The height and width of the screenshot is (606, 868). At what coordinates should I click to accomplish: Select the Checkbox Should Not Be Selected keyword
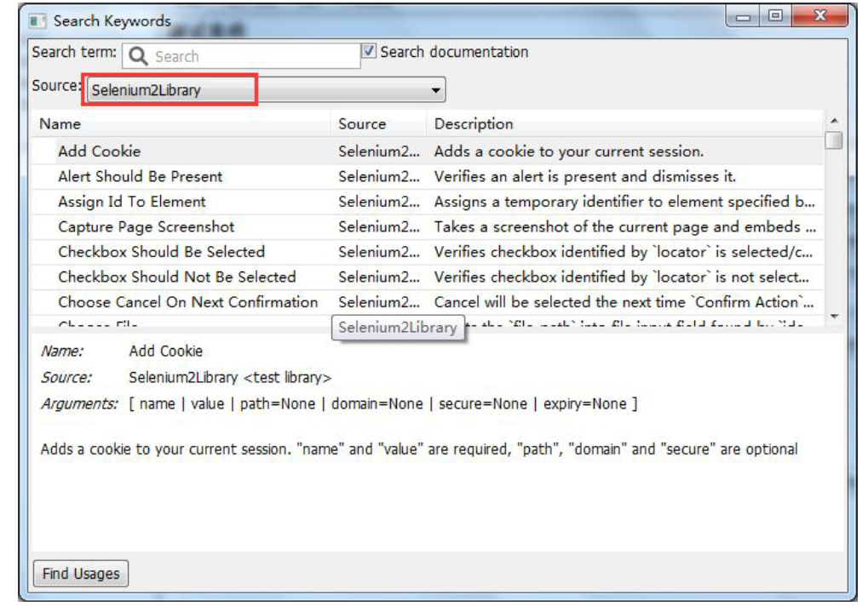[176, 277]
